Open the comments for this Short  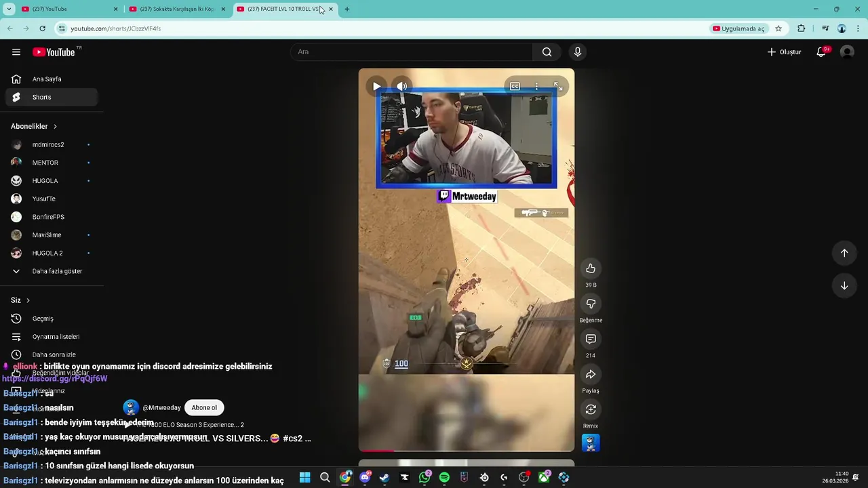(x=591, y=339)
